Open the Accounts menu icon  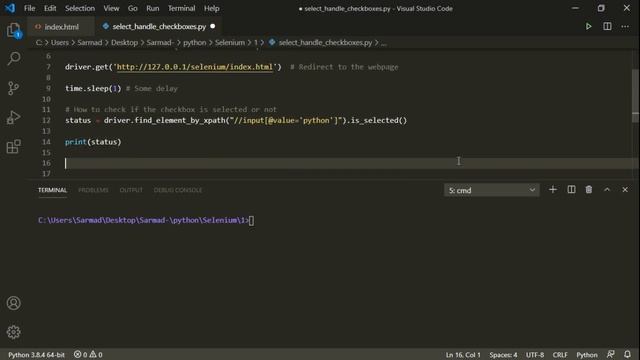click(13, 303)
